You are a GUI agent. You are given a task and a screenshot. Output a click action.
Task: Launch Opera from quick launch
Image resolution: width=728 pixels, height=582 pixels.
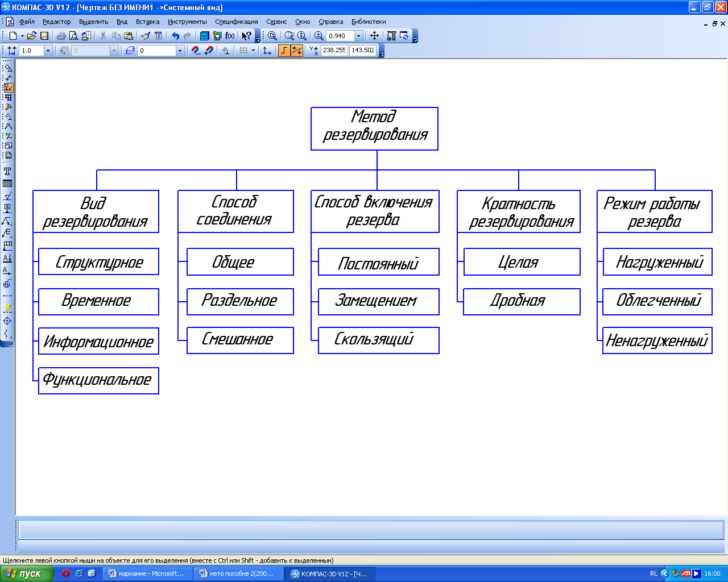pos(66,573)
